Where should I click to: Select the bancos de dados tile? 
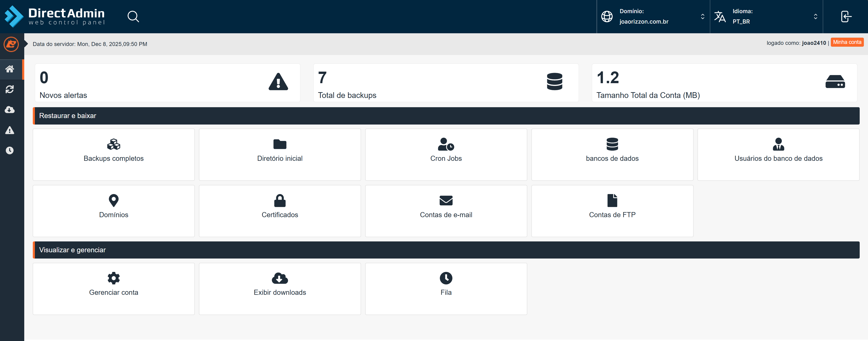(x=612, y=154)
